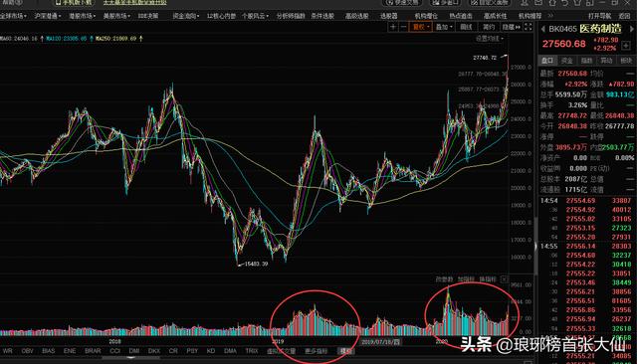Image resolution: width=637 pixels, height=364 pixels.
Task: Open 港股市场 dropdown menu
Action: click(82, 16)
